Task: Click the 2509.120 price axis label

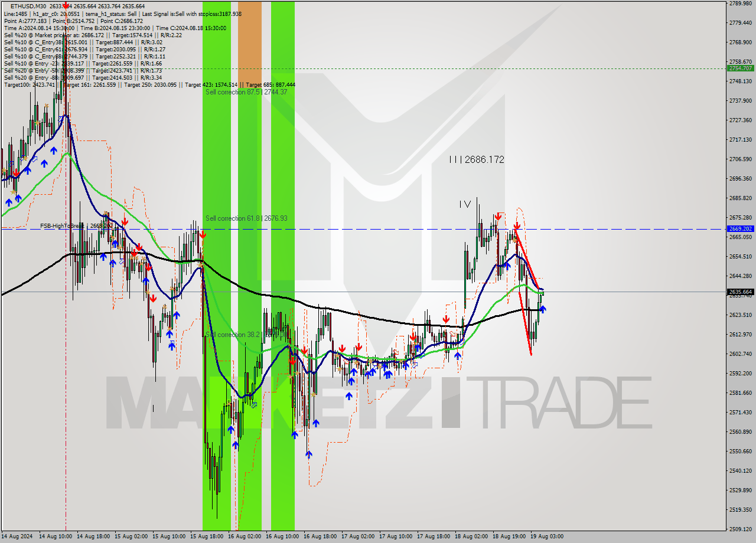Action: (740, 529)
